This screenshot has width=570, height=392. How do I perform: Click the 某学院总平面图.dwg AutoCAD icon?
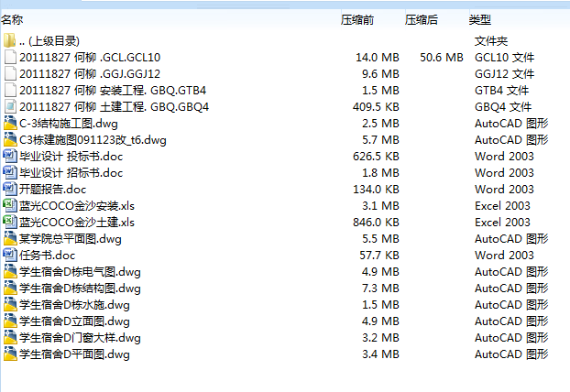(10, 239)
